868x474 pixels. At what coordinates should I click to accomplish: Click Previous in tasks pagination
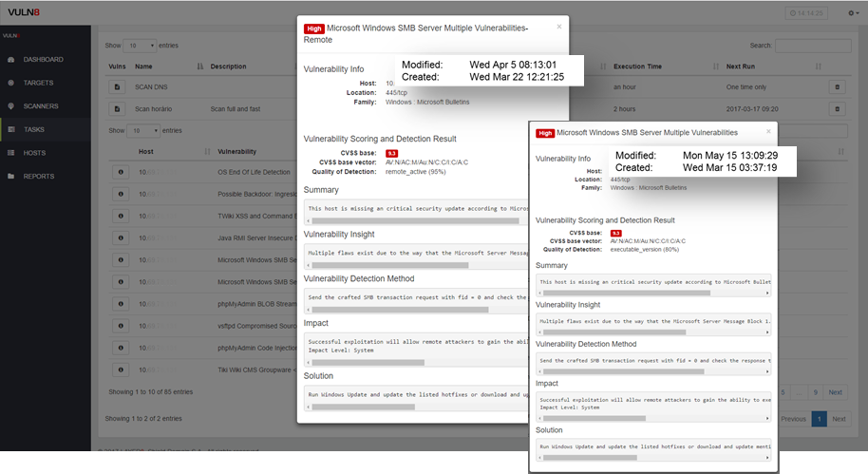(793, 419)
